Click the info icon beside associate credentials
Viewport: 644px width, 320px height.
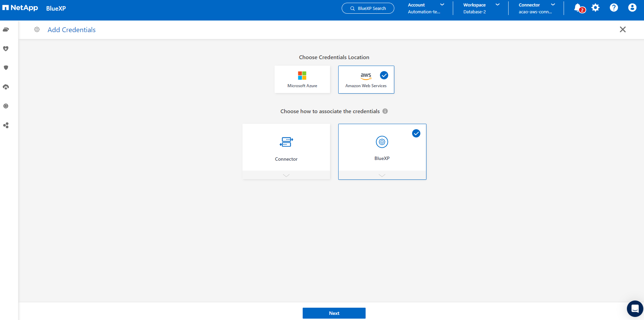385,111
